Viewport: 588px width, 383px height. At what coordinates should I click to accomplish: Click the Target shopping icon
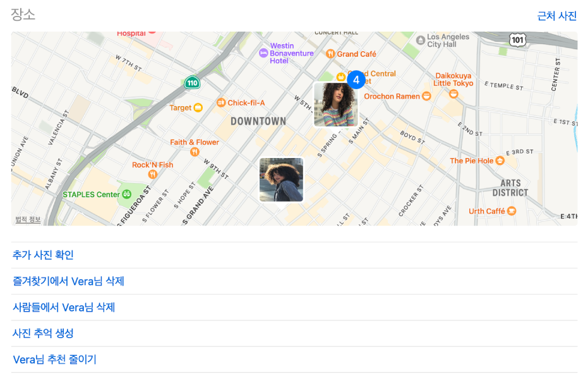coord(198,107)
